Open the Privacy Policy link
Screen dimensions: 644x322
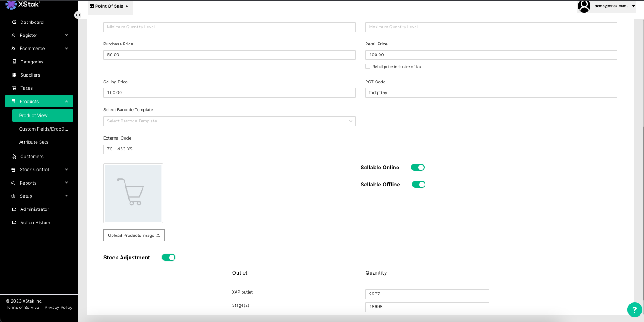point(58,308)
